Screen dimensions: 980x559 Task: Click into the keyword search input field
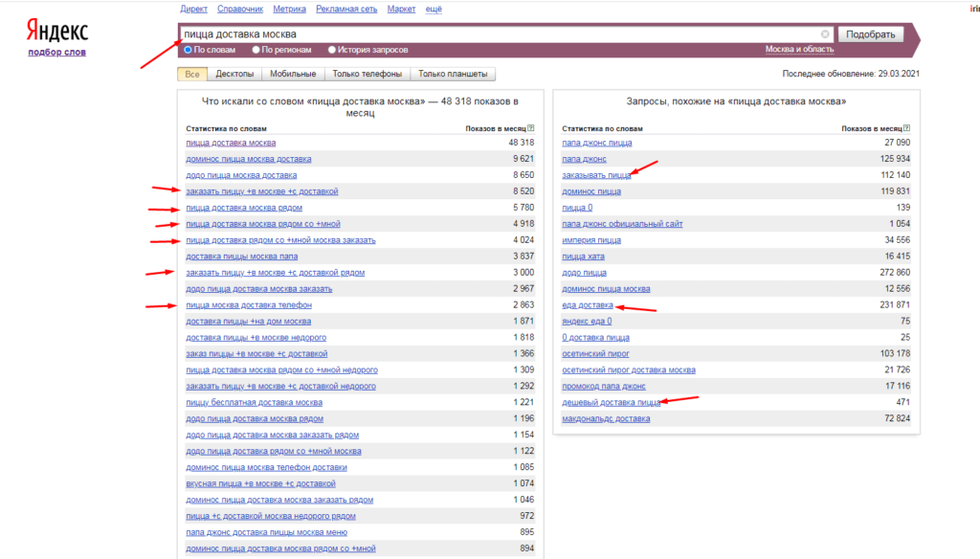[x=498, y=34]
